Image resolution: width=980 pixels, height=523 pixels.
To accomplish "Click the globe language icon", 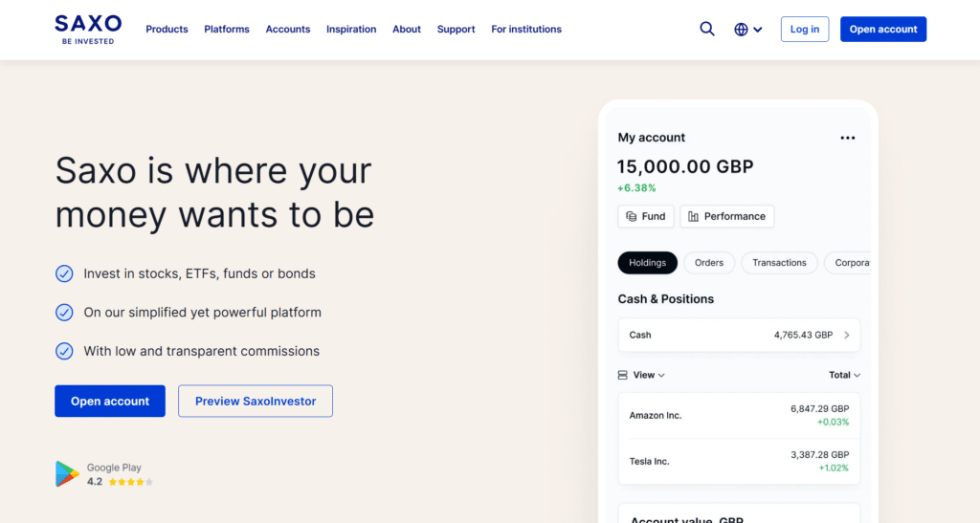I will pyautogui.click(x=741, y=30).
